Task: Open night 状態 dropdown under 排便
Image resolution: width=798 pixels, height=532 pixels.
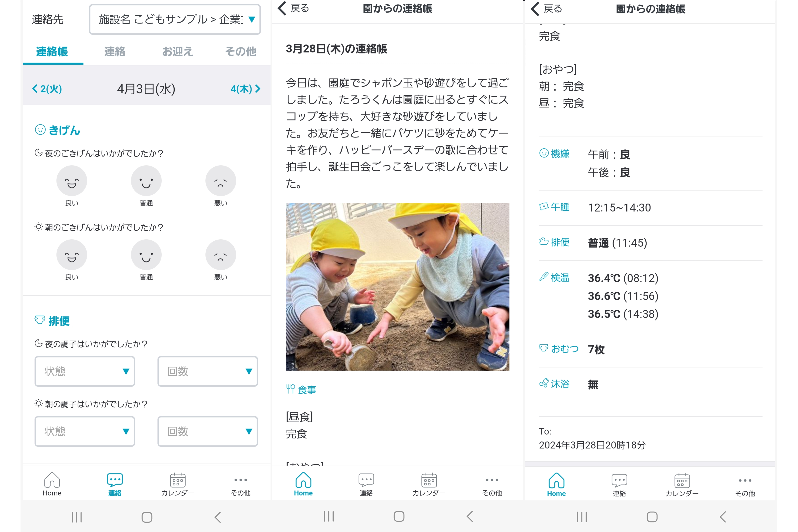Action: [85, 371]
